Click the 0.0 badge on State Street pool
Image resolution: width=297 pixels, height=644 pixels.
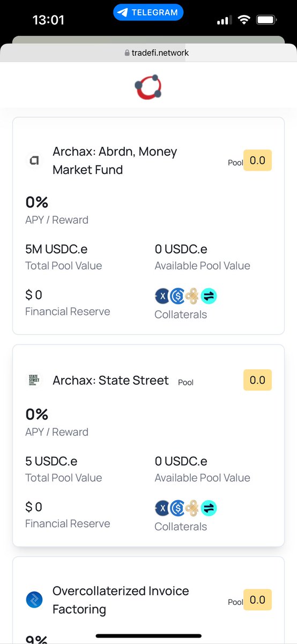click(x=257, y=380)
